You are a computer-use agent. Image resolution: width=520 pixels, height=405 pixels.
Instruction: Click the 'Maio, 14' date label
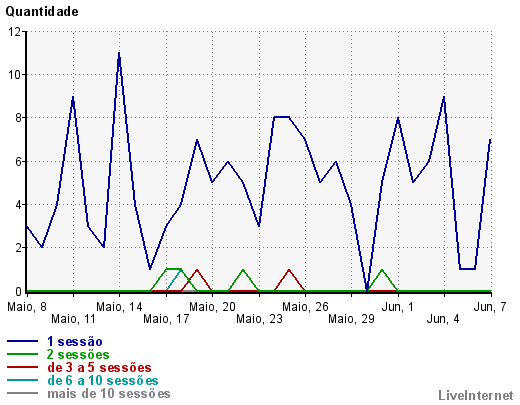tap(119, 307)
